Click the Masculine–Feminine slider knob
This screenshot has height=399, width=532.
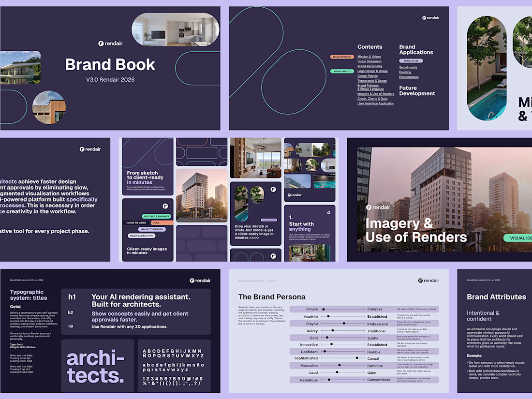coord(340,366)
